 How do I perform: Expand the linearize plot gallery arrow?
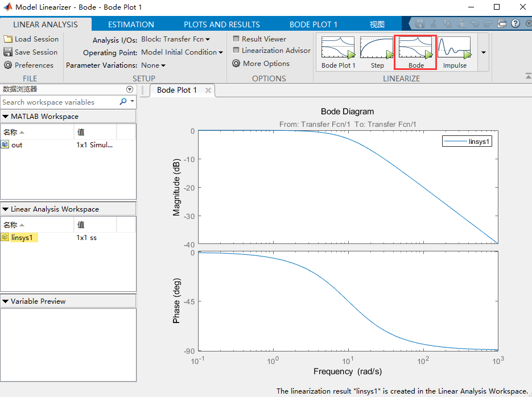click(484, 52)
